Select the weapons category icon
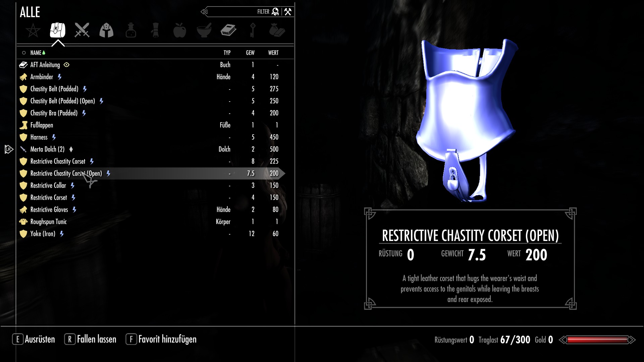The height and width of the screenshot is (362, 644). pyautogui.click(x=82, y=31)
